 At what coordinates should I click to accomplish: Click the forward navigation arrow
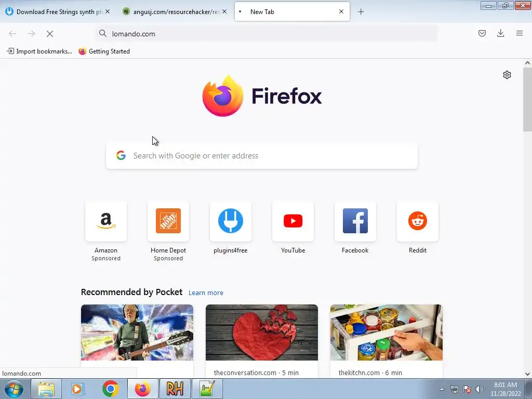[x=31, y=34]
